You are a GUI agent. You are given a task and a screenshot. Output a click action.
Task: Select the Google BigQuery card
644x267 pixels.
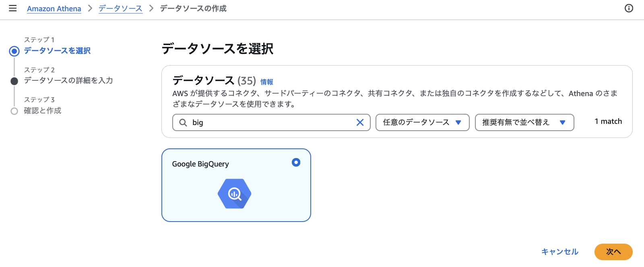pyautogui.click(x=236, y=185)
